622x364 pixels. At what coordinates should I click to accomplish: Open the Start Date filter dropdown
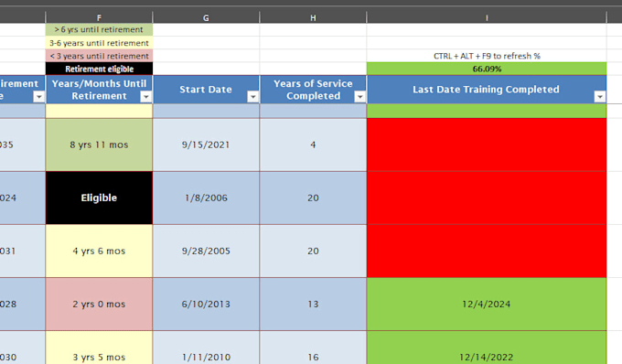coord(252,97)
